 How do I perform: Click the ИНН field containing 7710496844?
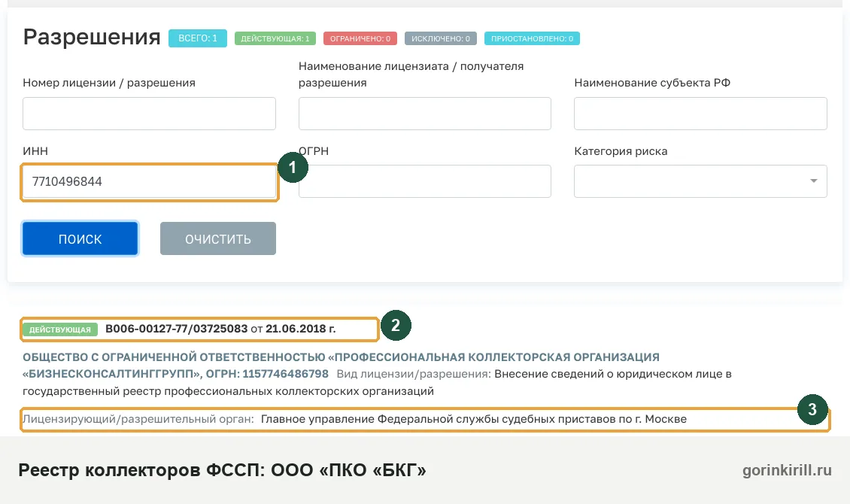click(x=149, y=181)
